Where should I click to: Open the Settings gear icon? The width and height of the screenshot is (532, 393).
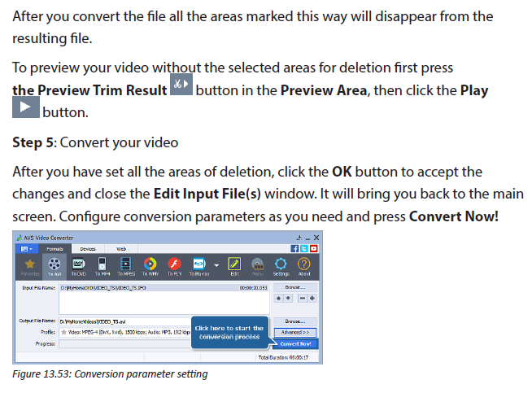(x=281, y=267)
